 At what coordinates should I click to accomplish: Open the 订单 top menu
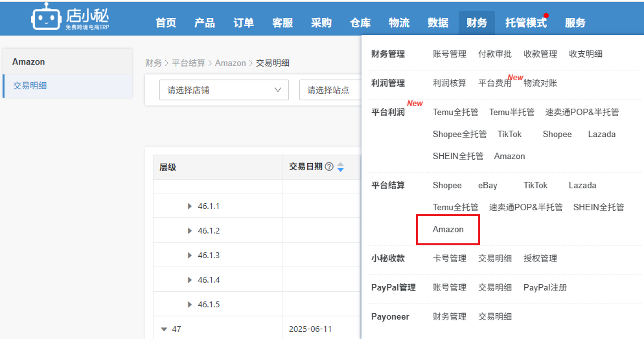click(244, 23)
